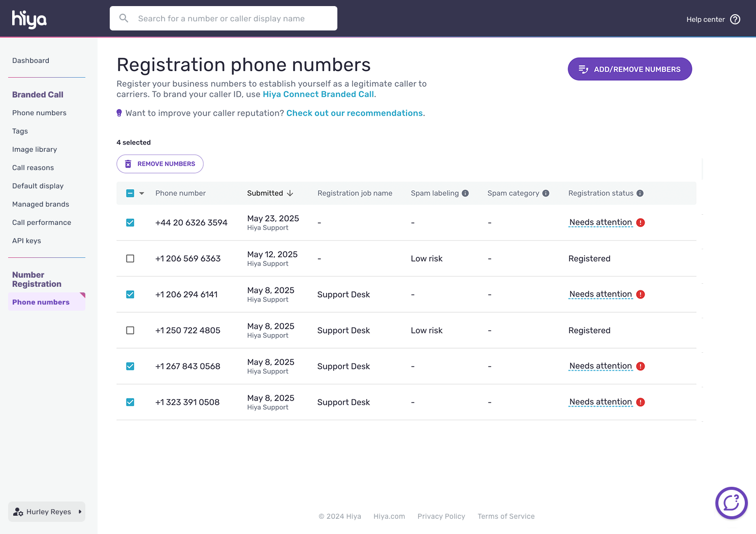Select Managed brands in the sidebar
Screen dimensions: 756x534
click(x=41, y=204)
